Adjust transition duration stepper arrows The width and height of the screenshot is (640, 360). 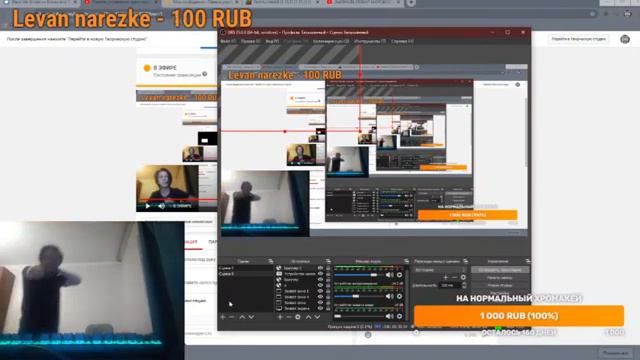click(464, 285)
